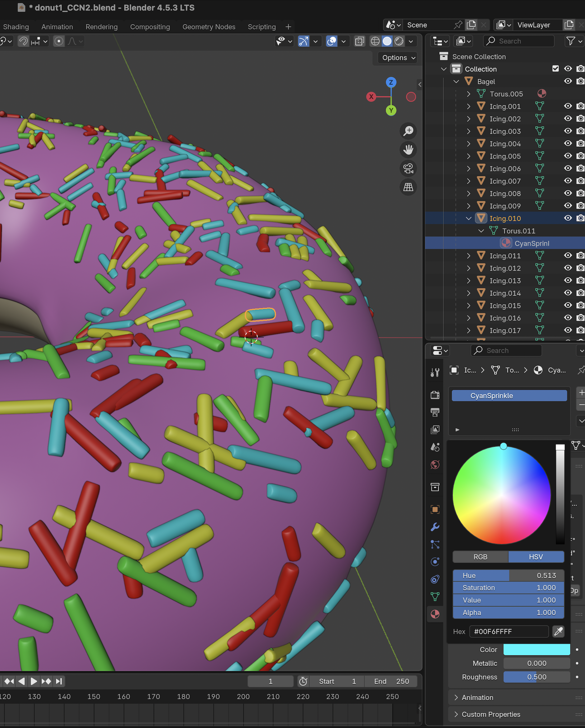Disable Icing.007 render visibility (camera toggle)
Image resolution: width=585 pixels, height=728 pixels.
click(580, 181)
